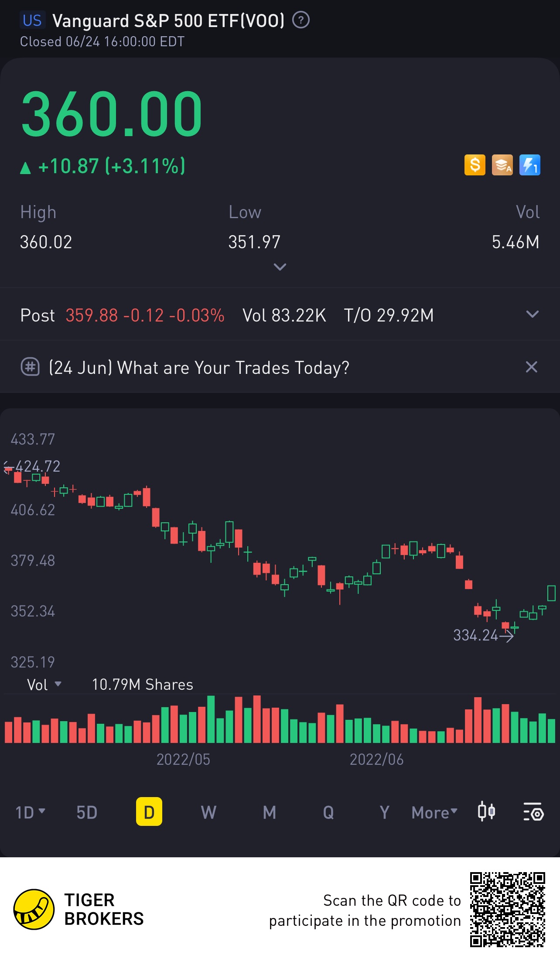Image resolution: width=560 pixels, height=962 pixels.
Task: Open the More intervals dropdown
Action: click(434, 812)
